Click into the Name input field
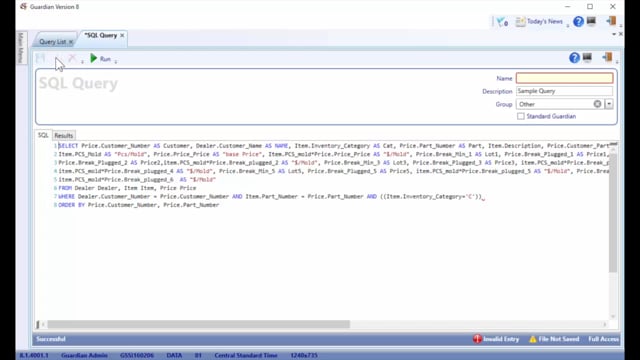Viewport: 640px width, 360px height. tap(564, 78)
